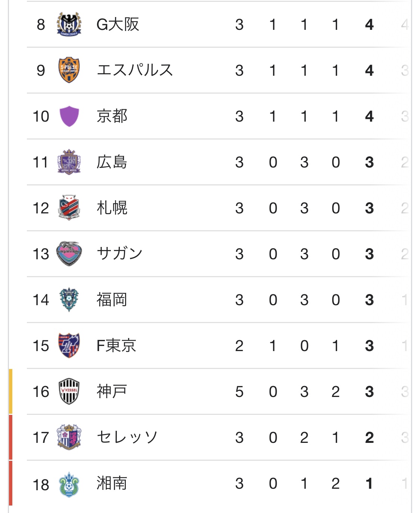The image size is (420, 513).
Task: Tap the orange S-Pulse club logo
Action: coord(69,70)
